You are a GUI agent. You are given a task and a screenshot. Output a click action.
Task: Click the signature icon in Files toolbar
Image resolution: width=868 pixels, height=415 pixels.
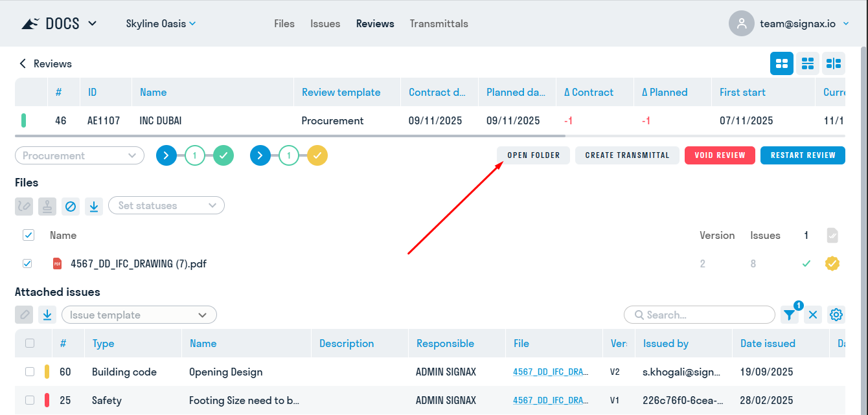click(x=24, y=206)
